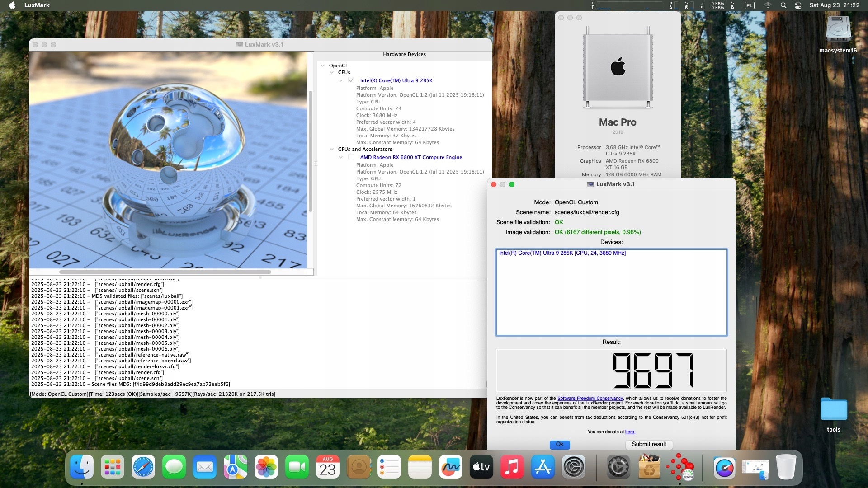The image size is (868, 488).
Task: Follow the Software Freedom Conservancy link
Action: tap(590, 399)
